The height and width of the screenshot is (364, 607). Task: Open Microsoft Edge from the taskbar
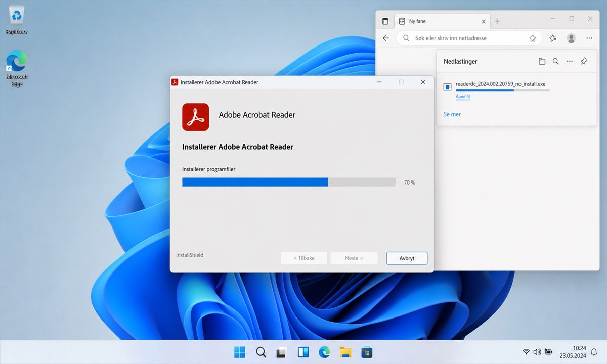pos(324,352)
